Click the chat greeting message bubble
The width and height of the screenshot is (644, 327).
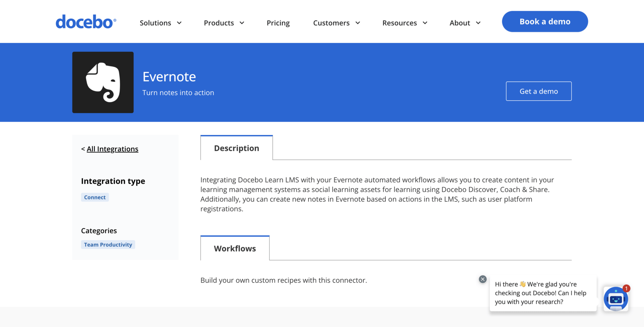[542, 293]
